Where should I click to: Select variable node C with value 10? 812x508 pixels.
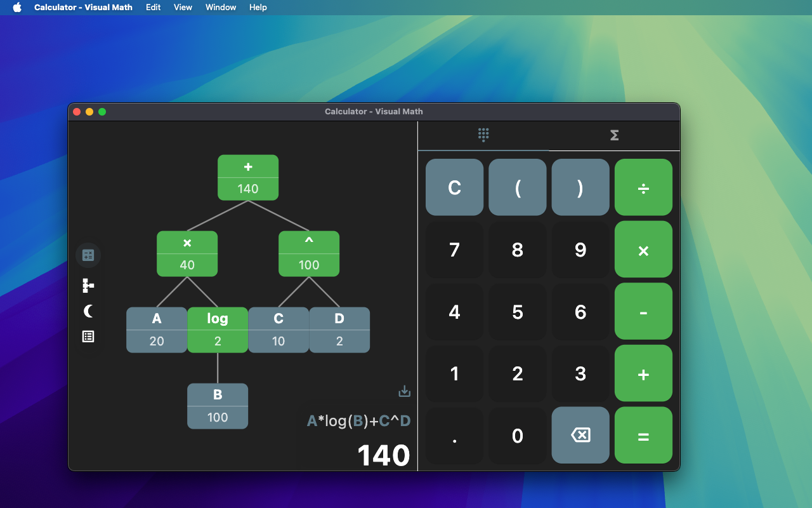[278, 330]
